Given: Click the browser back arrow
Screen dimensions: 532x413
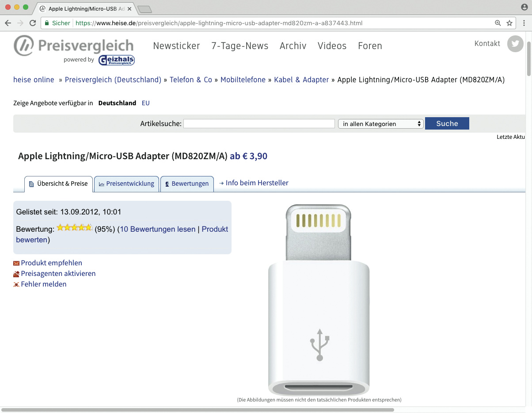Looking at the screenshot, I should pyautogui.click(x=8, y=23).
